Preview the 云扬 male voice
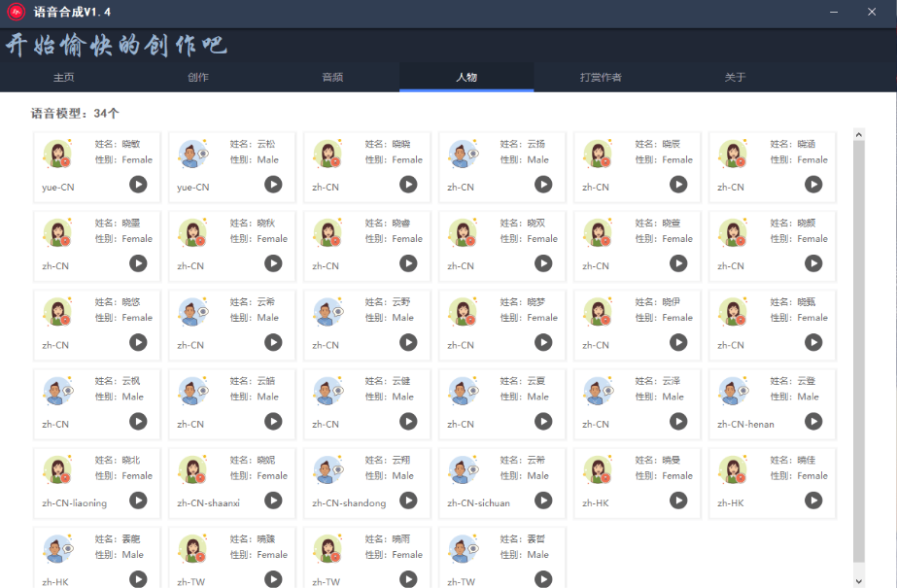The image size is (897, 588). (x=543, y=184)
